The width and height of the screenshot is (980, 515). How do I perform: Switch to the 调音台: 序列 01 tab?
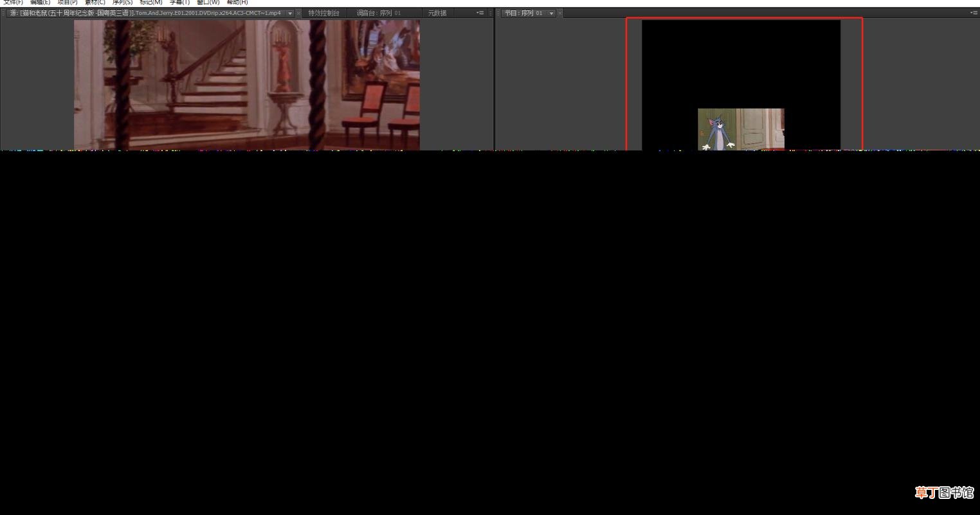(x=379, y=13)
